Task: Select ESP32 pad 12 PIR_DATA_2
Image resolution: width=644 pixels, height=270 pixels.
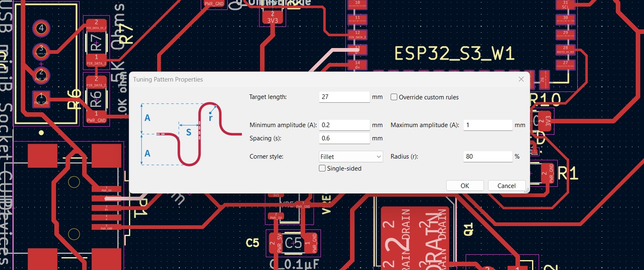Action: (357, 34)
